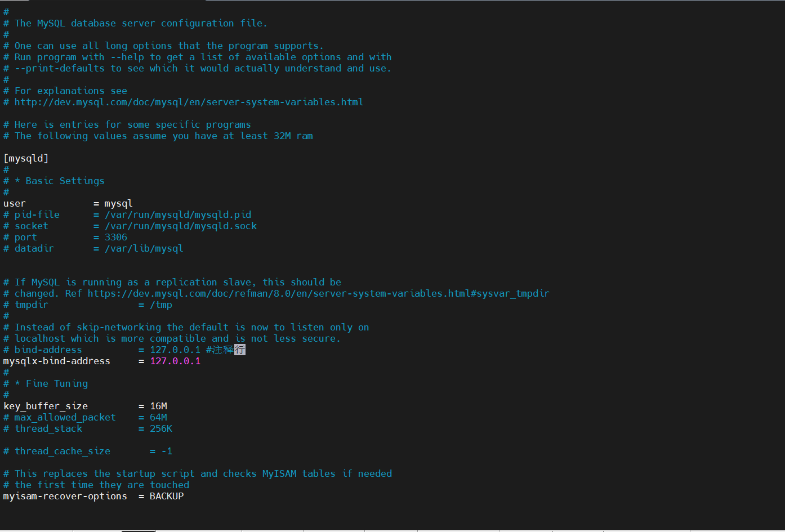Click the '--print-defaults' option text
Image resolution: width=785 pixels, height=532 pixels.
60,68
